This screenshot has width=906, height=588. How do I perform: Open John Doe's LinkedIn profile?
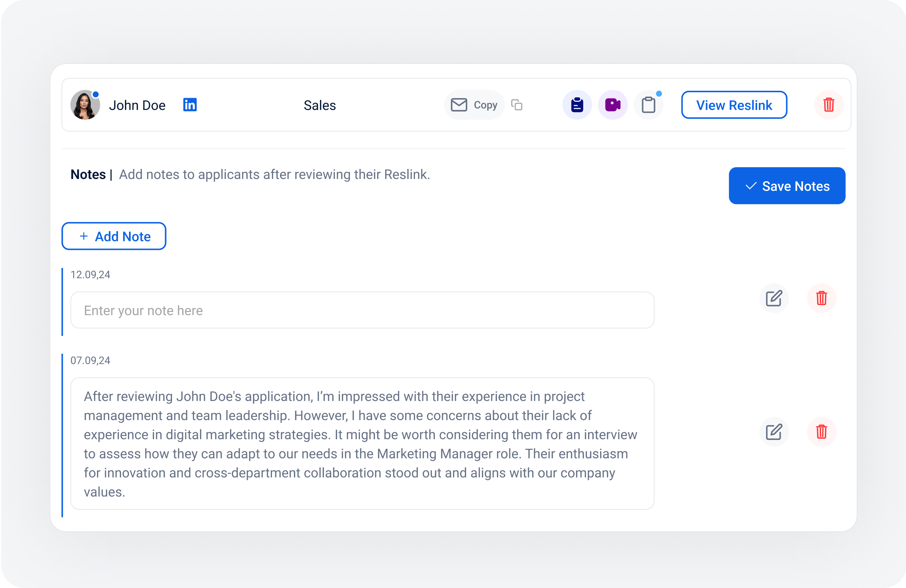point(190,105)
